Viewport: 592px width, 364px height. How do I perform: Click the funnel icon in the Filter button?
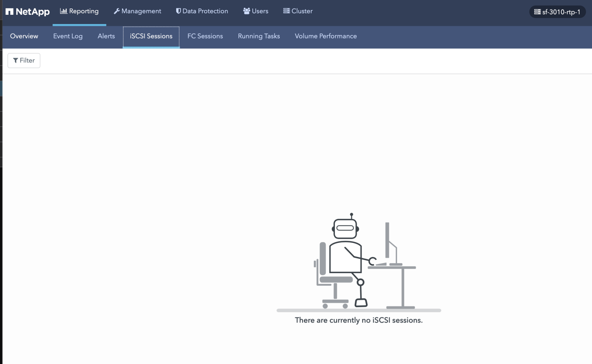16,61
